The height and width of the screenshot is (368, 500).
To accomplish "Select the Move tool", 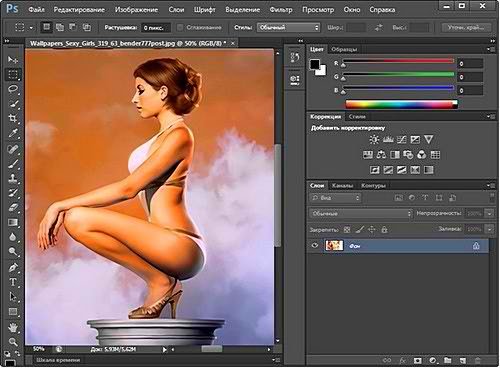I will click(x=13, y=60).
